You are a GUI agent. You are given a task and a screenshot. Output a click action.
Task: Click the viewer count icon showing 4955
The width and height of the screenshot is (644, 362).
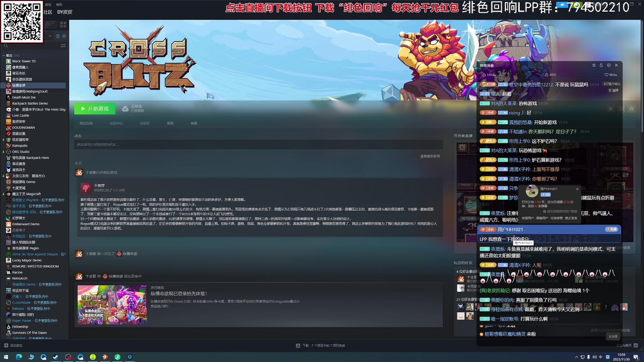click(x=547, y=75)
